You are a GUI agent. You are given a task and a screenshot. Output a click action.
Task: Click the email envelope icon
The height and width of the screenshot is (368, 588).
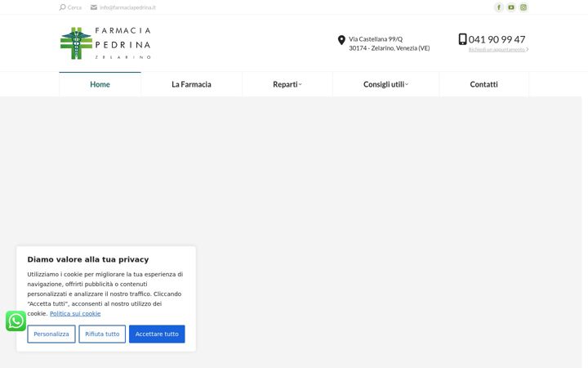94,7
